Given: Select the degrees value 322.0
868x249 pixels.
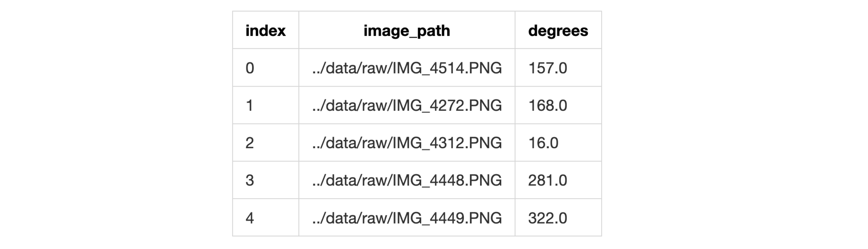Looking at the screenshot, I should [547, 218].
